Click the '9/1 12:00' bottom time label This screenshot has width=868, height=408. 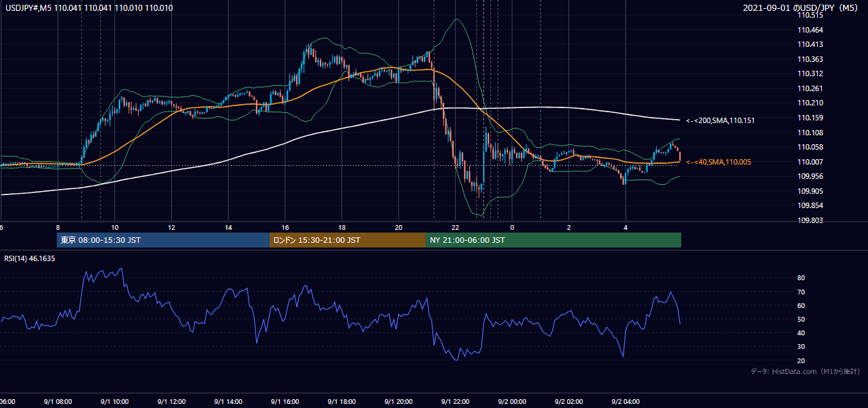(x=171, y=402)
